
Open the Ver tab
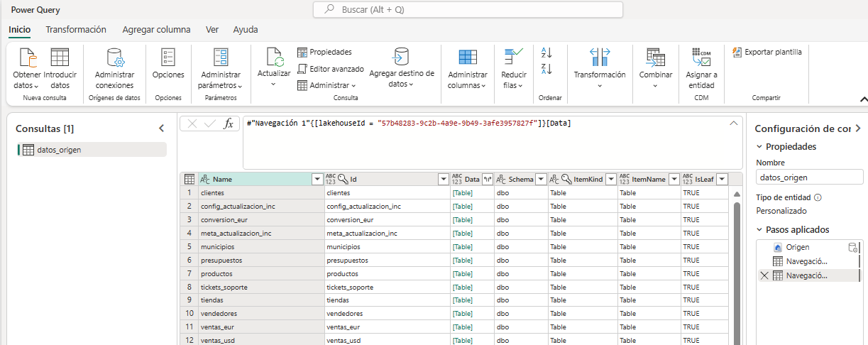pos(212,30)
